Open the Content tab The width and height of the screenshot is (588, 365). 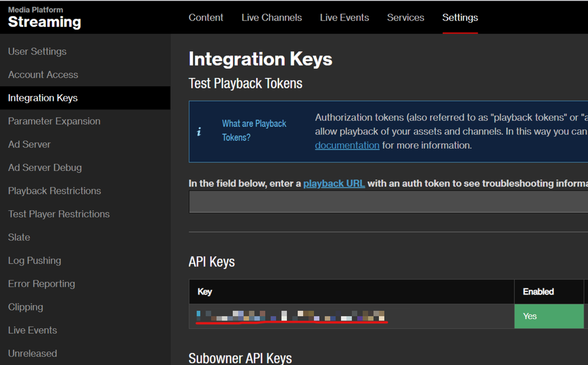[206, 17]
